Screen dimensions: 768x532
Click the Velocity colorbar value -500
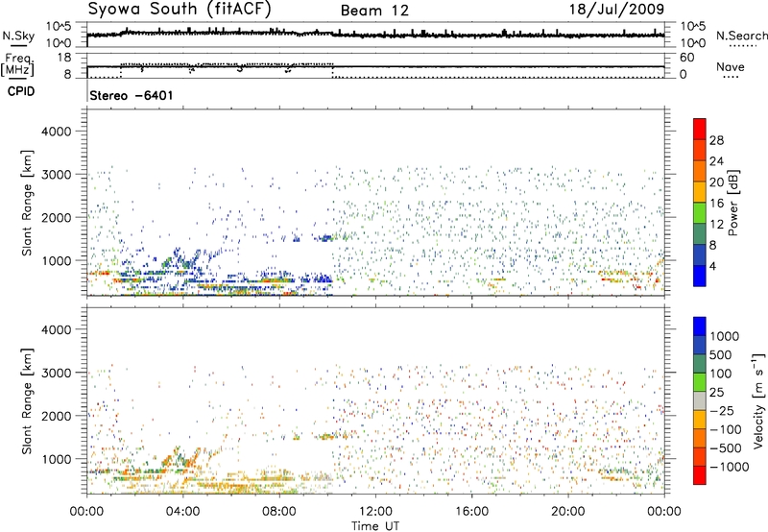[725, 448]
